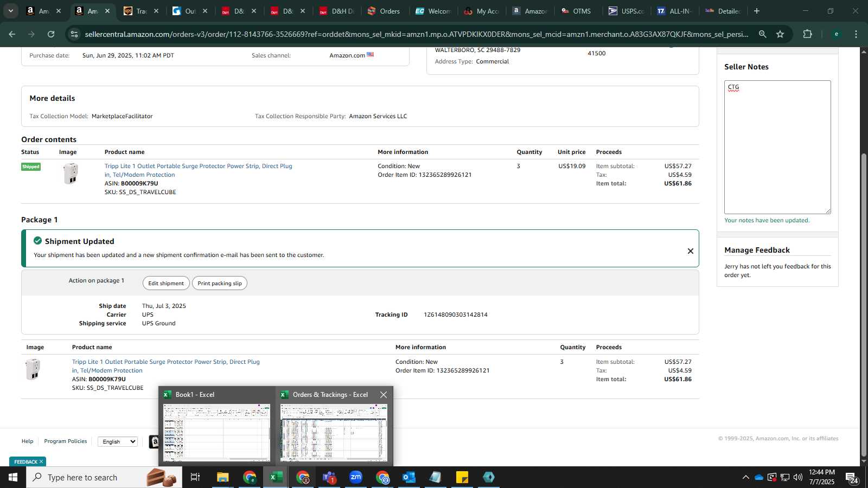Open the Program Policies link
868x488 pixels.
[x=65, y=441]
